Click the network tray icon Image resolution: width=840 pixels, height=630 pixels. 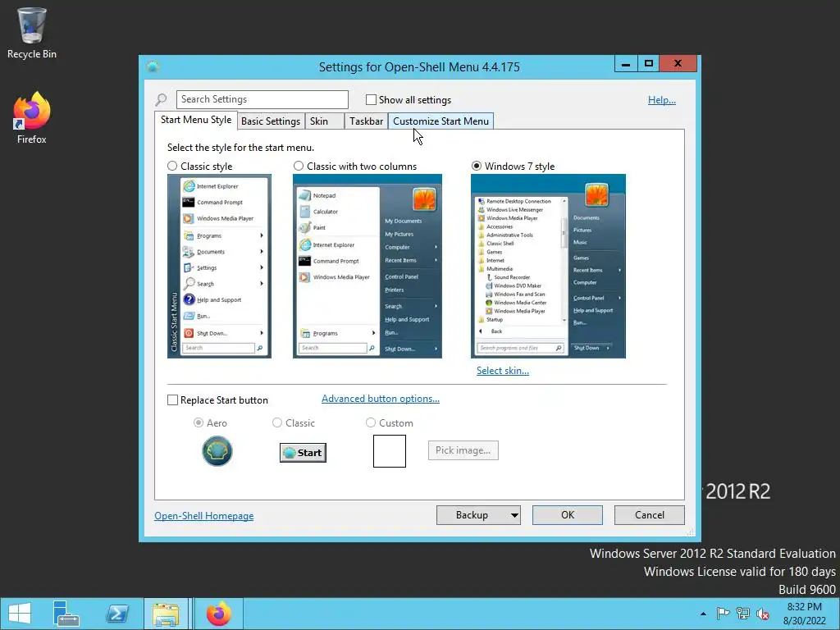[x=743, y=614]
